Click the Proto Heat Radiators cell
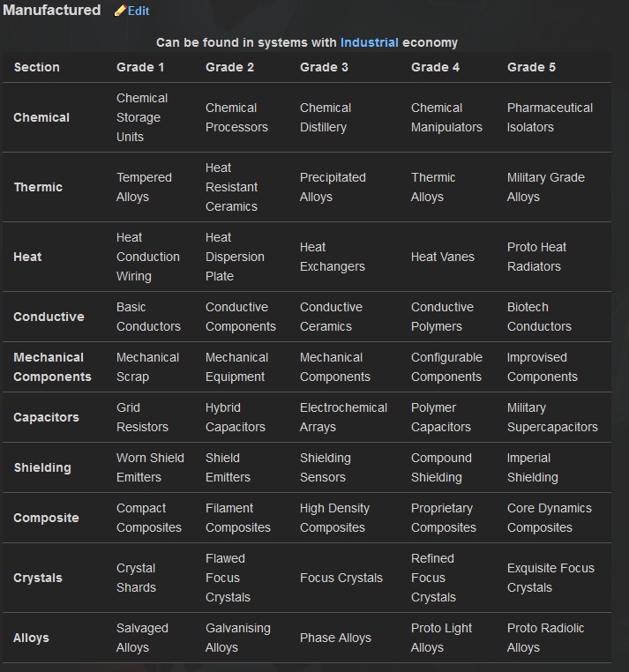This screenshot has height=672, width=629. point(536,257)
